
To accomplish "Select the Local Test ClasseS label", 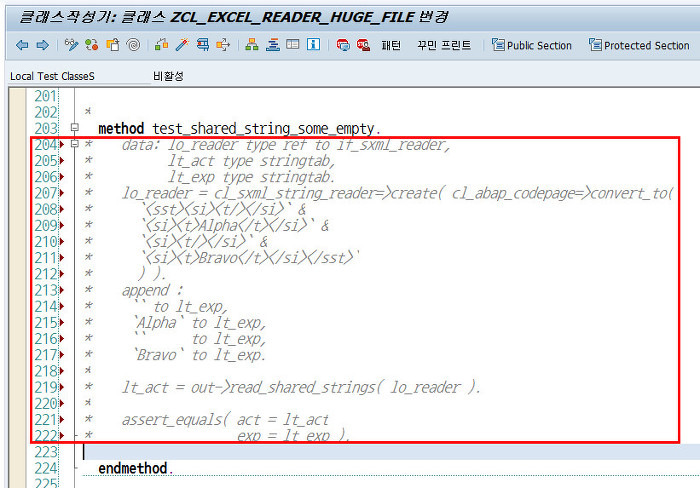I will (x=52, y=76).
